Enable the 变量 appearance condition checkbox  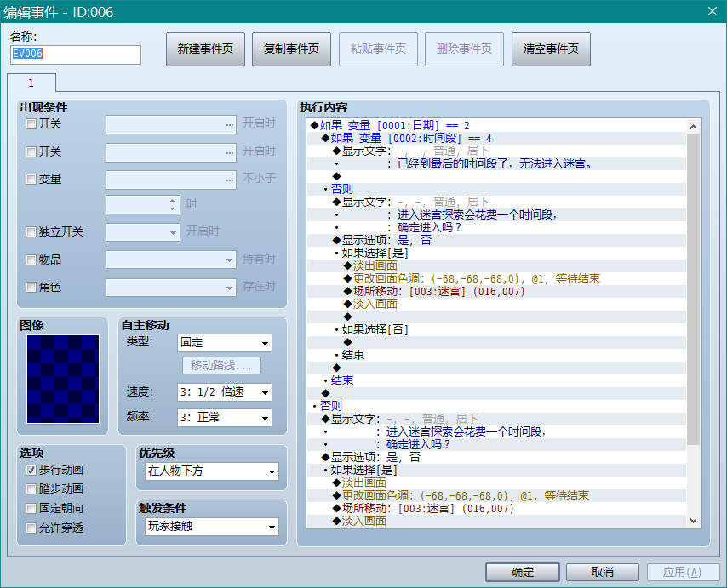point(31,180)
